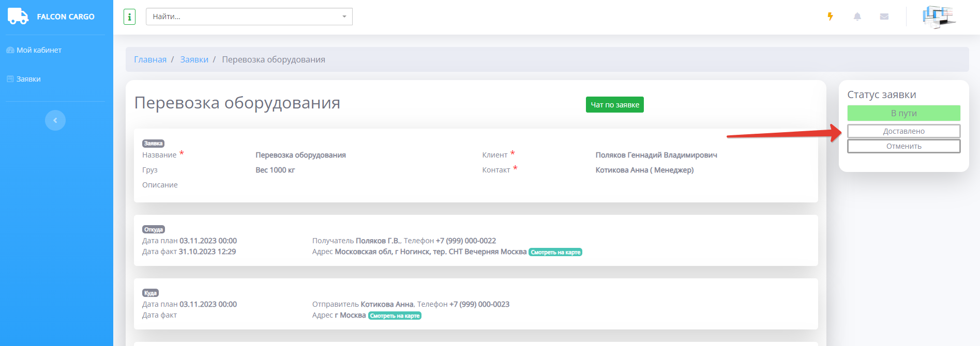This screenshot has width=980, height=346.
Task: Open the messages envelope icon
Action: click(x=884, y=17)
